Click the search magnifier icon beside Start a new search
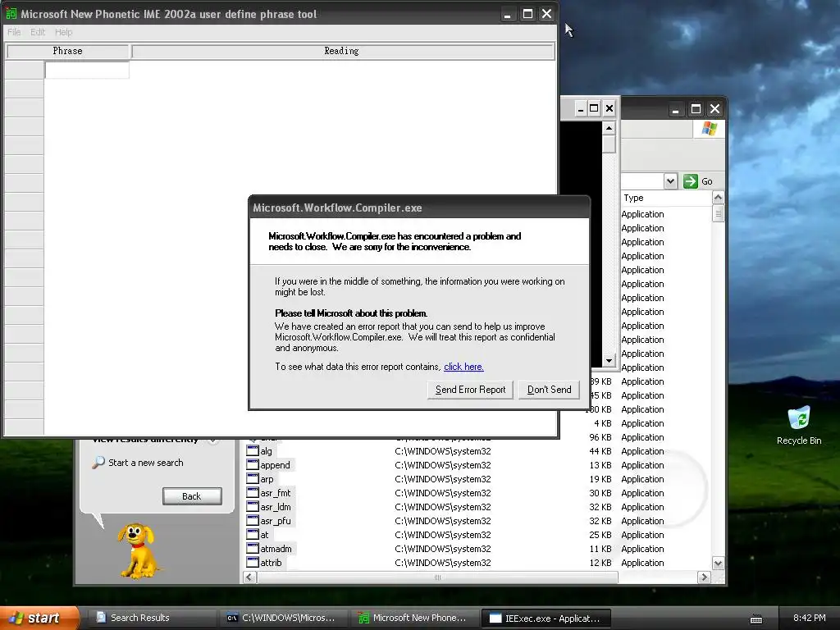Viewport: 840px width, 630px height. (98, 463)
